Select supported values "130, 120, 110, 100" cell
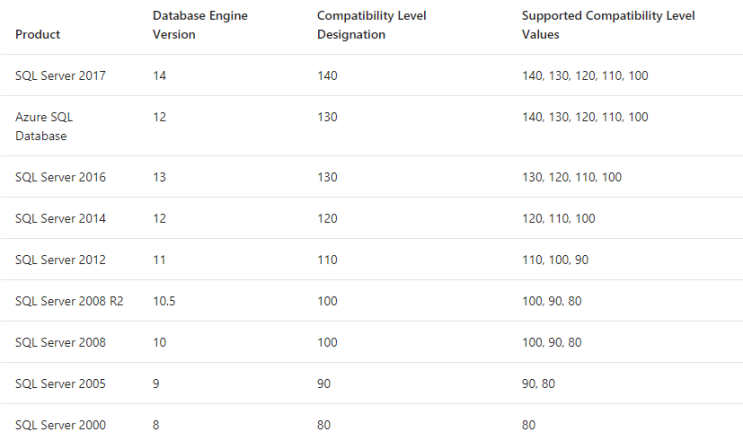 pyautogui.click(x=571, y=177)
